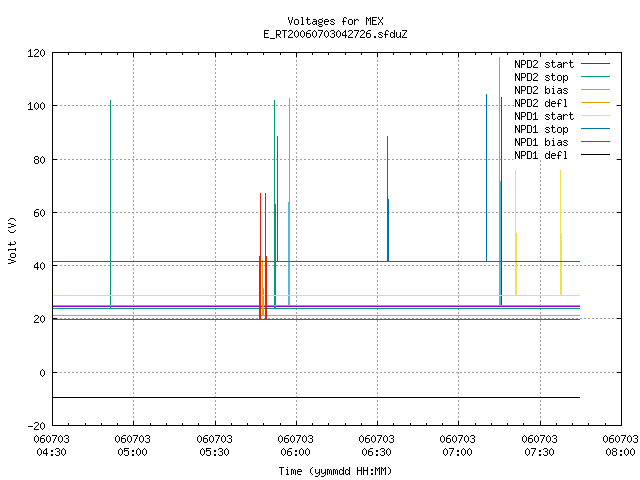Click the red legend line for NPD1 bias
The width and height of the screenshot is (640, 480).
pyautogui.click(x=595, y=142)
